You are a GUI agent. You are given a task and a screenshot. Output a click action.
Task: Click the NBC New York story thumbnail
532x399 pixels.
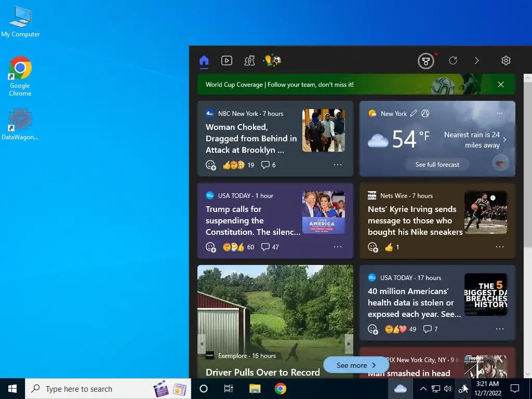coord(324,130)
